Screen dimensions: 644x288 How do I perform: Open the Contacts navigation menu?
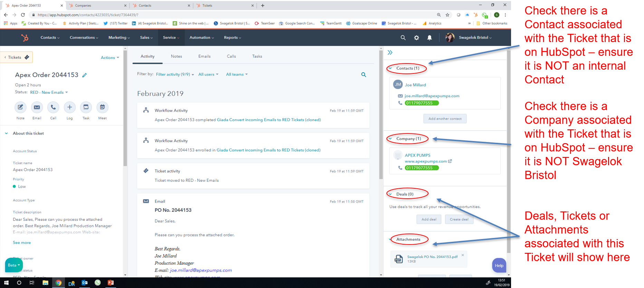point(50,38)
